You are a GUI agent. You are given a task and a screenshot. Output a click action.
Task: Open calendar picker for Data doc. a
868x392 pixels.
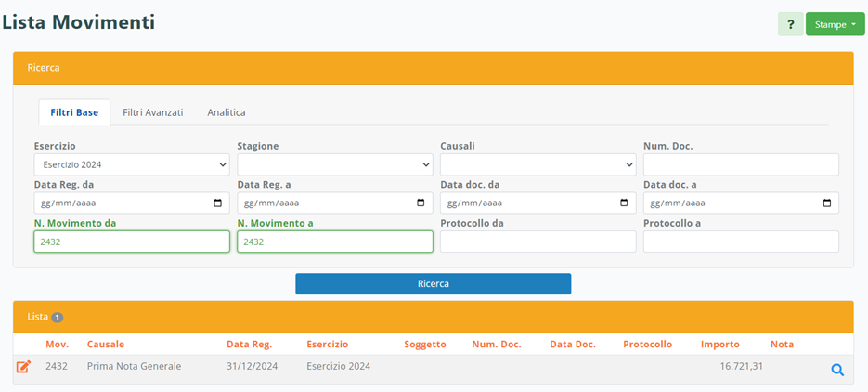pyautogui.click(x=827, y=203)
